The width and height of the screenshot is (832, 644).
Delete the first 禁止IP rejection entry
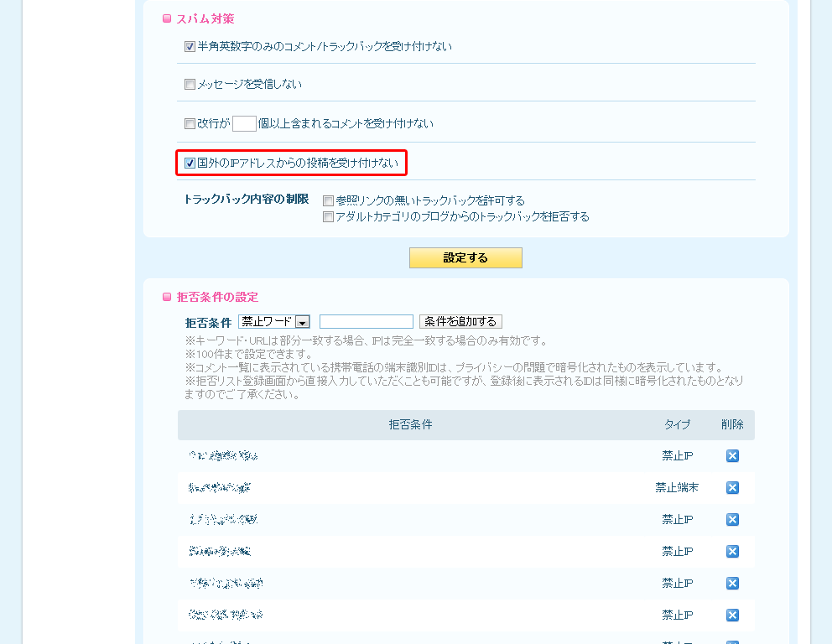732,455
